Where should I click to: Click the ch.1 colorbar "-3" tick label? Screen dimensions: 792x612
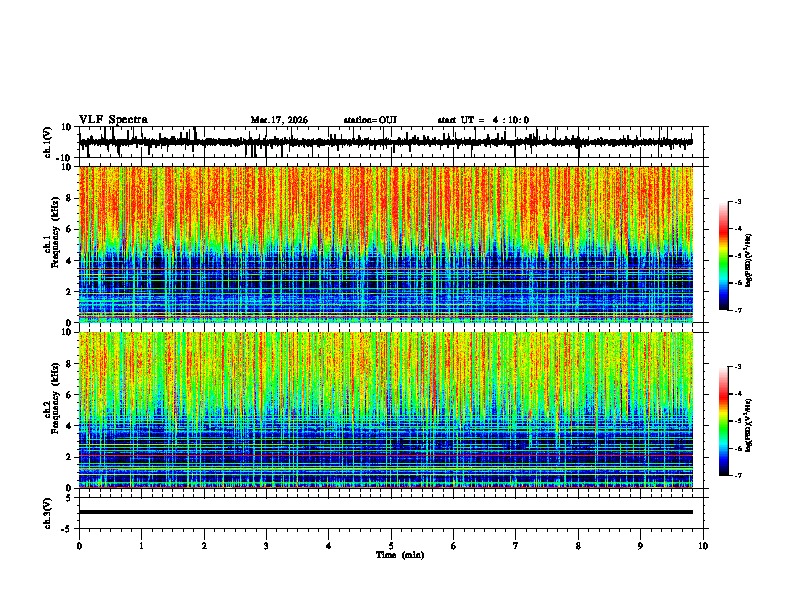click(738, 202)
